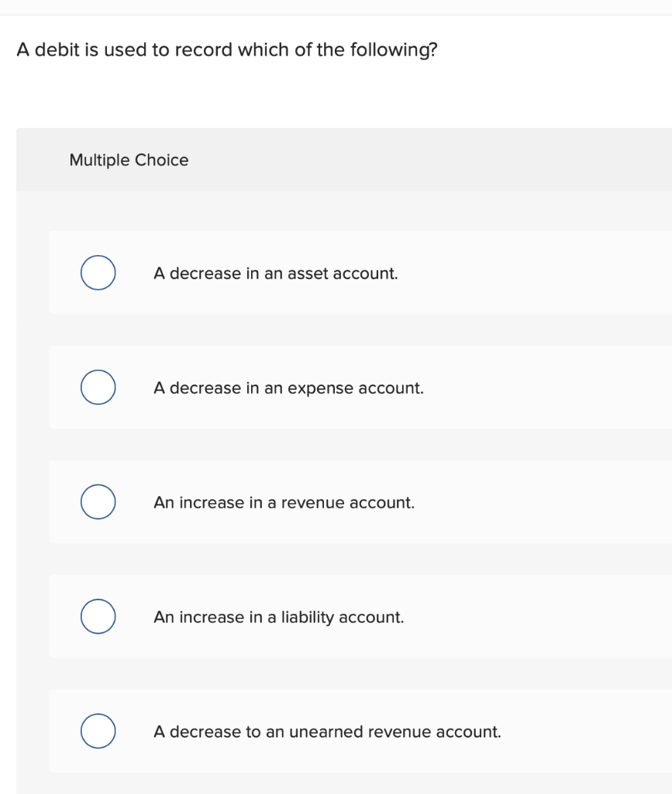Select 'A decrease in an expense account.' radio button
The image size is (672, 794).
[x=97, y=388]
